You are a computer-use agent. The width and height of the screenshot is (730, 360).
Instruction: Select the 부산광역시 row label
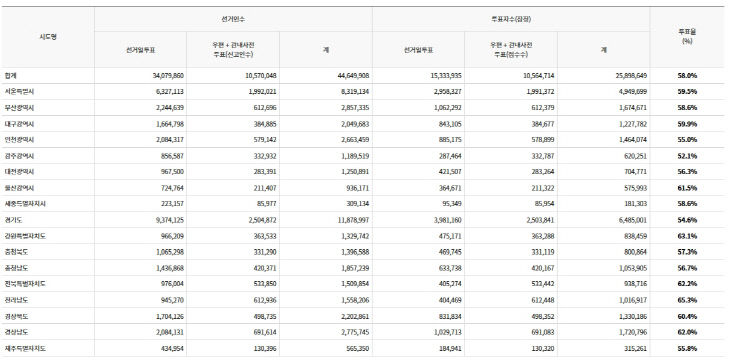pos(20,108)
